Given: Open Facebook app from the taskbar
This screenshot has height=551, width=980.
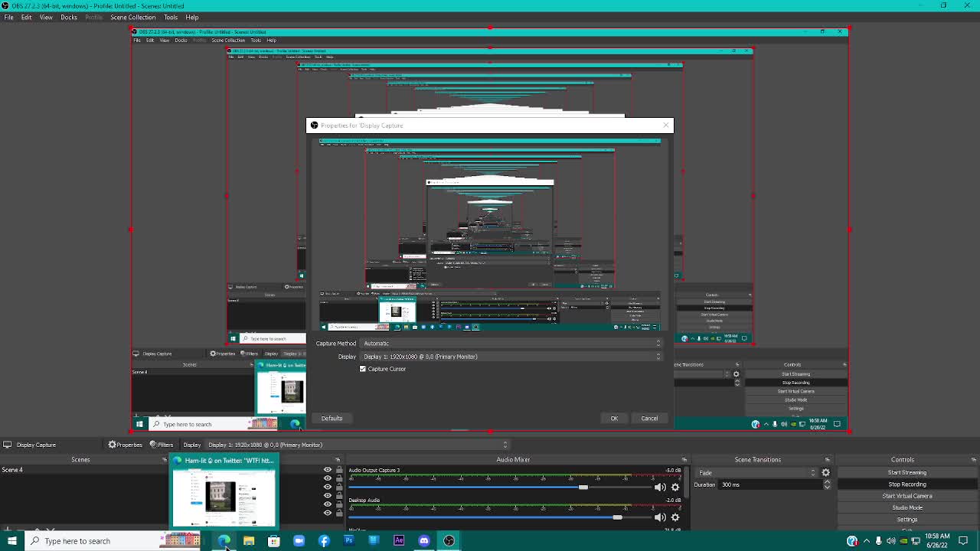Looking at the screenshot, I should click(x=324, y=541).
